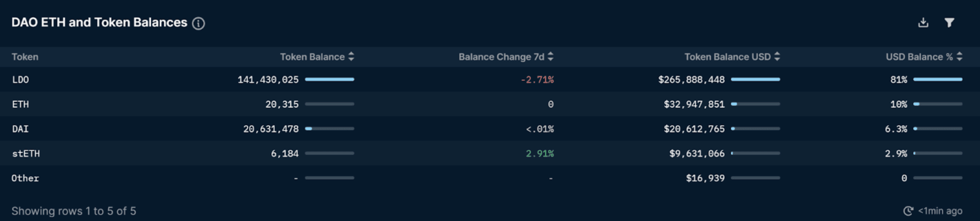The height and width of the screenshot is (221, 980).
Task: Click the info icon beside the title
Action: click(x=198, y=23)
